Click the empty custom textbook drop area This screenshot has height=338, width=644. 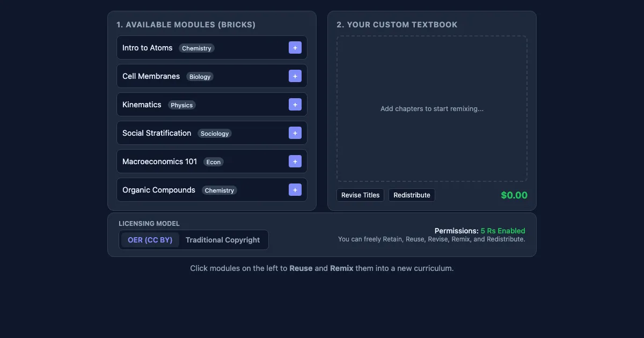[432, 109]
